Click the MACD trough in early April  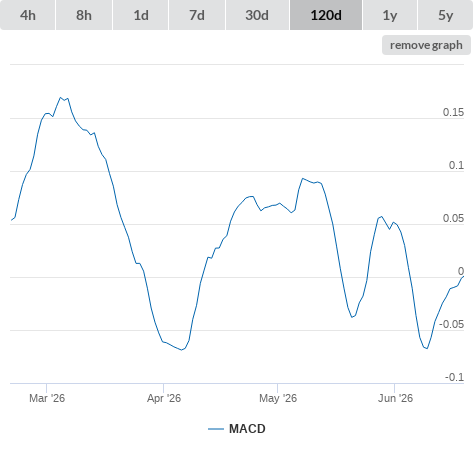(x=182, y=350)
